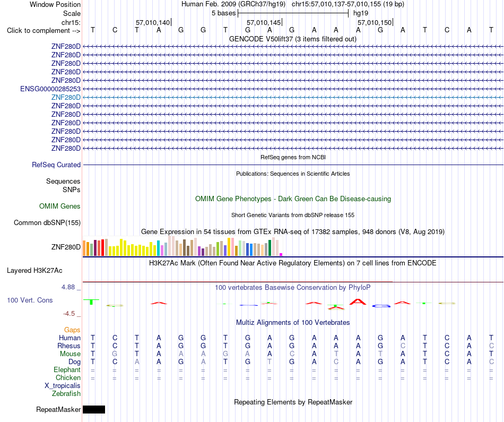Click the Mouse alignment row label
The image size is (504, 422).
70,354
